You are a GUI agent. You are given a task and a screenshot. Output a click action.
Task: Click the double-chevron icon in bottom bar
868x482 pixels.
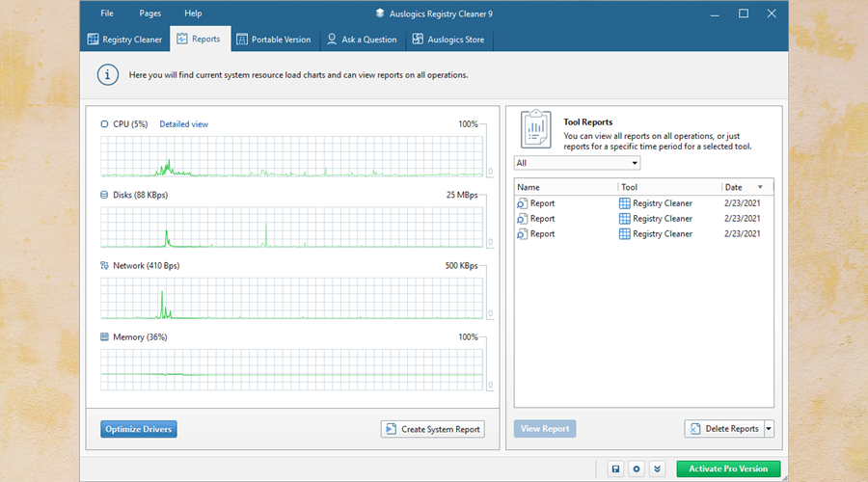[658, 469]
